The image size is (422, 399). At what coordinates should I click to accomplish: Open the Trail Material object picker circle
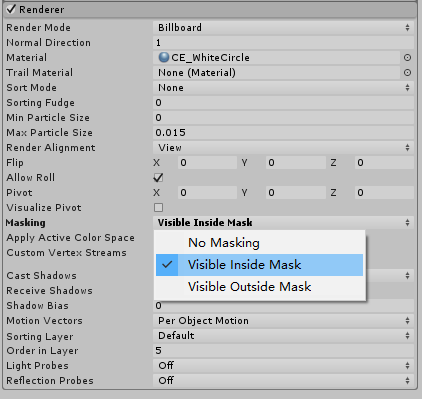(407, 73)
